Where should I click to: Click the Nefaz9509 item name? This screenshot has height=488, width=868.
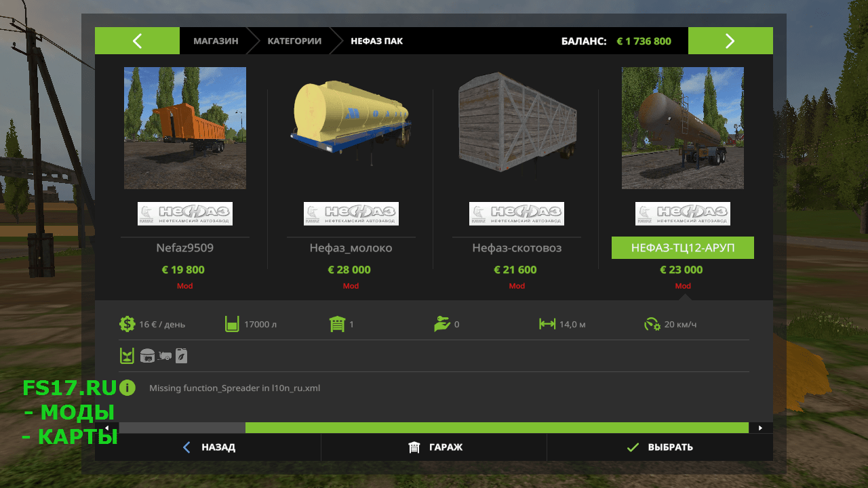coord(185,248)
